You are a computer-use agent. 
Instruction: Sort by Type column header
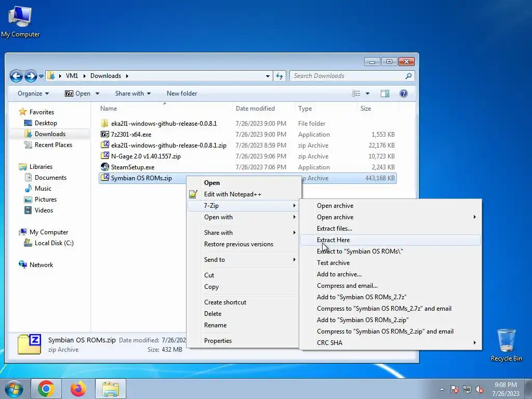[326, 109]
